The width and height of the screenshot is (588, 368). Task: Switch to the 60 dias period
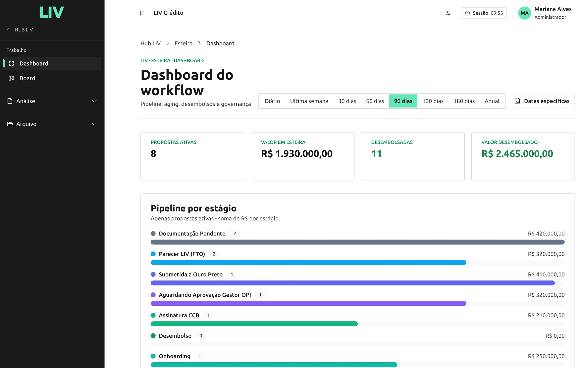tap(375, 101)
